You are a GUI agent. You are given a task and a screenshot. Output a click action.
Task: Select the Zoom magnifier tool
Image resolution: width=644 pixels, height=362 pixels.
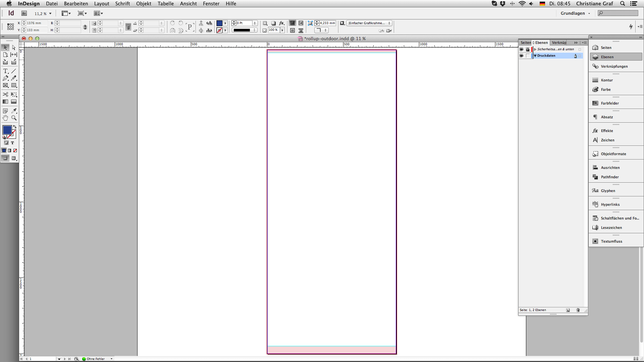(14, 118)
